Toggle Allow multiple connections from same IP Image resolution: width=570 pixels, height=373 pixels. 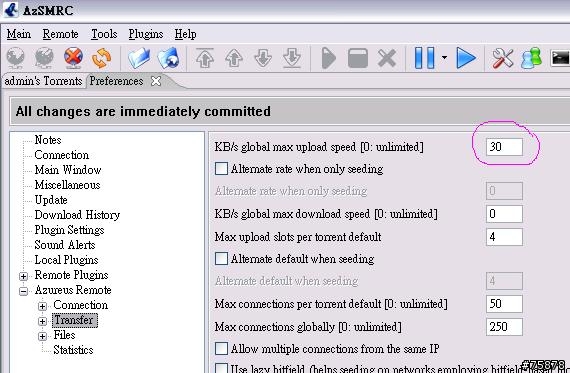pyautogui.click(x=221, y=348)
